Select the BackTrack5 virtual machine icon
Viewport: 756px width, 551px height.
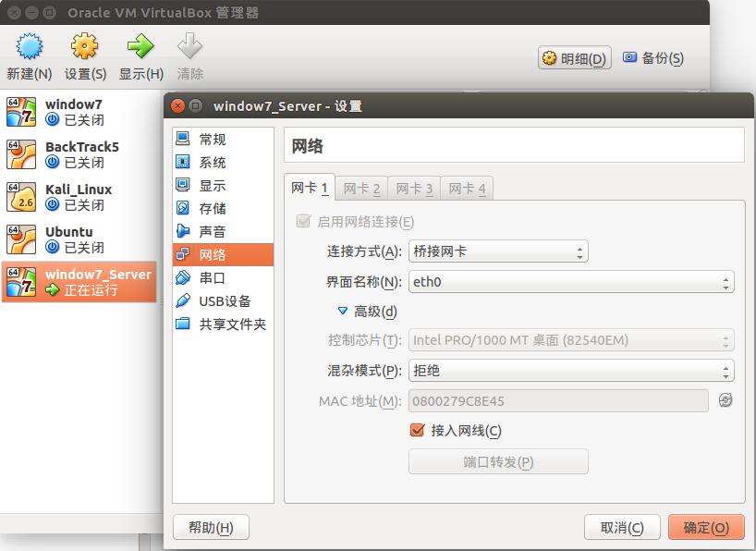(x=21, y=154)
